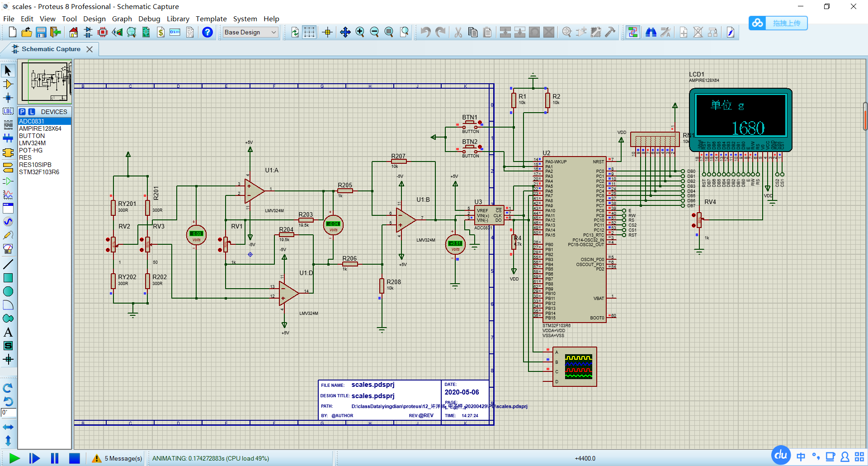Screen dimensions: 868x466
Task: Open the Base Design sheet dropdown
Action: pos(274,32)
